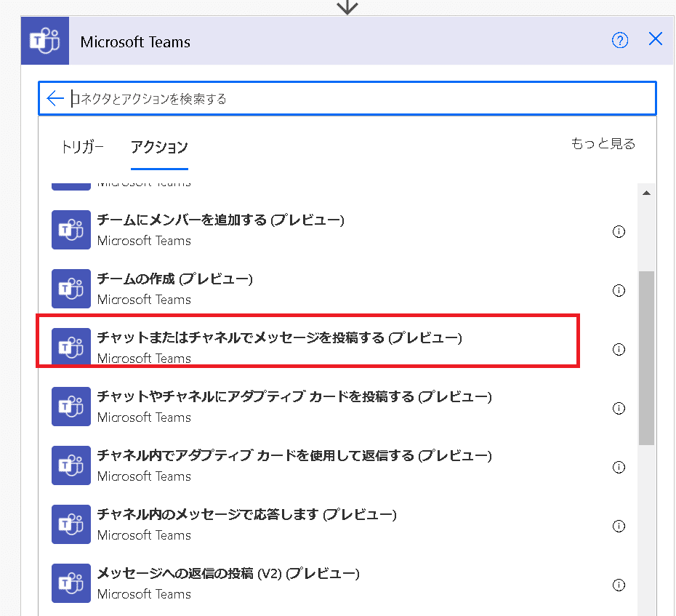The image size is (676, 616).
Task: Show info for アダプティブ カードを使用して返信する
Action: (619, 467)
